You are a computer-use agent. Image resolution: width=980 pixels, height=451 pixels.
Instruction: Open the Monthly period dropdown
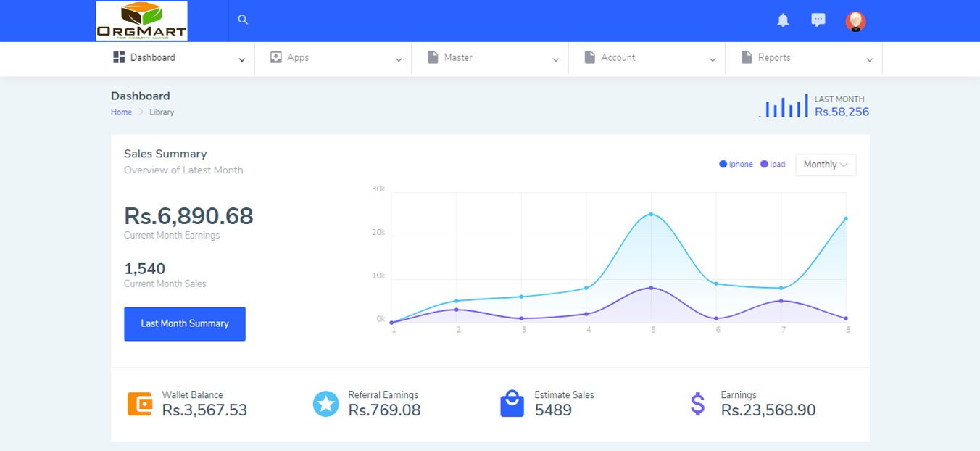coord(825,165)
